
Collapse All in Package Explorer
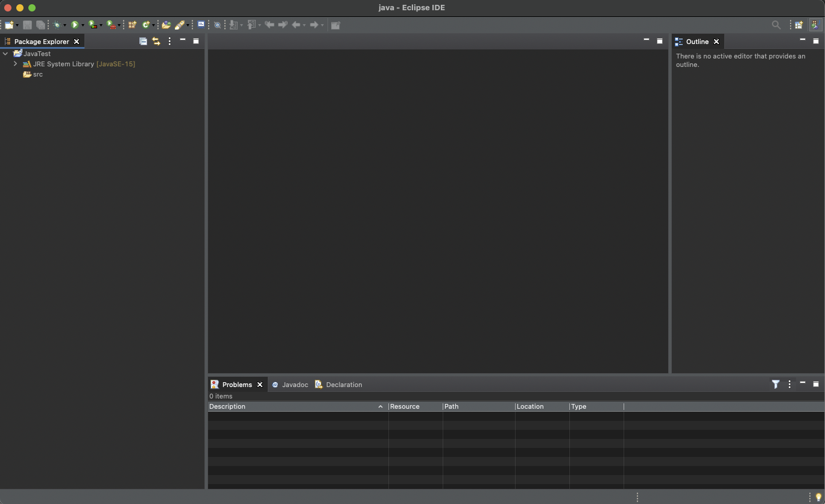(x=143, y=41)
